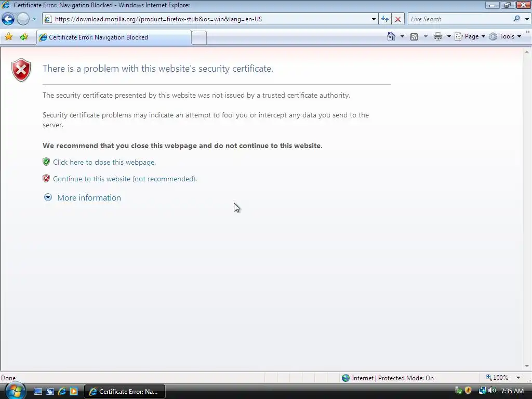
Task: Click the More information link text
Action: pyautogui.click(x=89, y=198)
